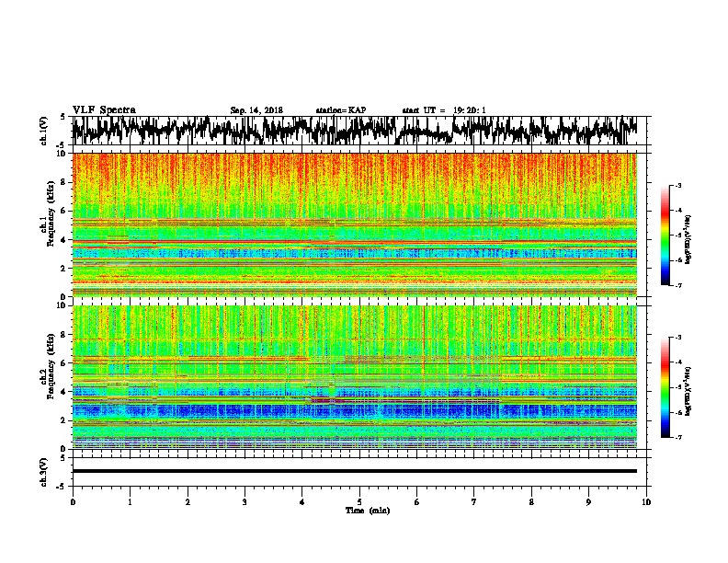Click the "-3" label on ch.1 colorbar

click(677, 186)
